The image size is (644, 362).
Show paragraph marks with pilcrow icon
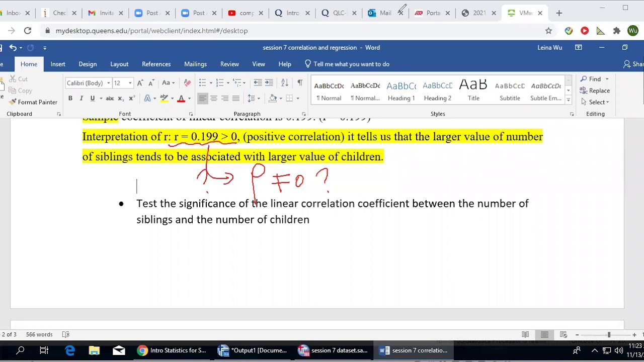click(300, 83)
